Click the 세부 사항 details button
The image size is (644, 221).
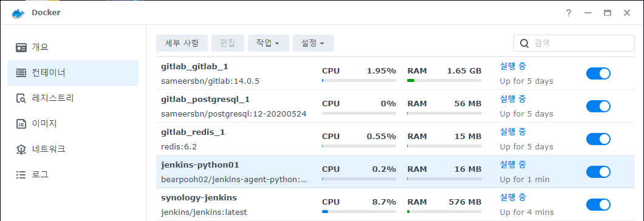tap(182, 43)
